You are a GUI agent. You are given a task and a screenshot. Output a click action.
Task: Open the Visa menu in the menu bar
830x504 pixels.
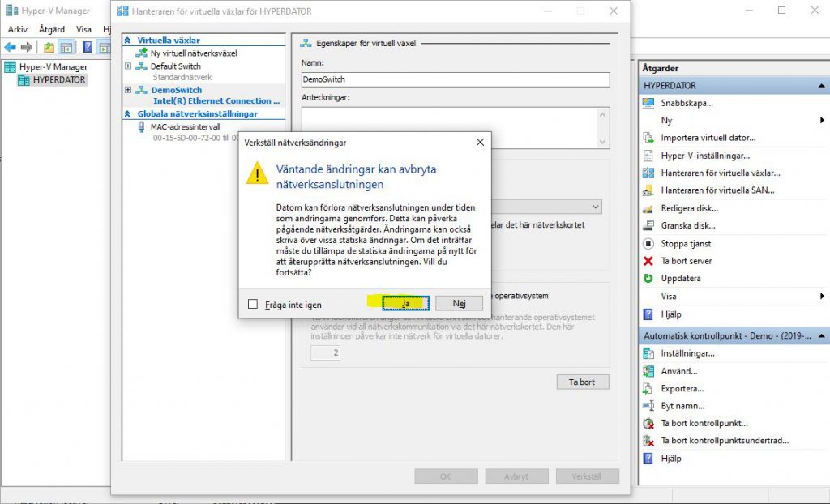[x=83, y=30]
